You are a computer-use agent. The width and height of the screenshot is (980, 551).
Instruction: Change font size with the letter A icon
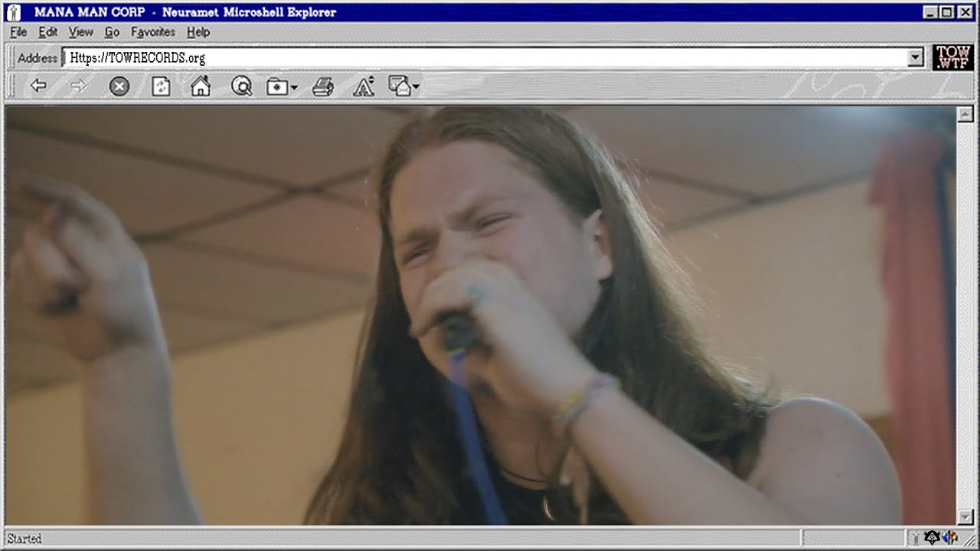(x=364, y=86)
